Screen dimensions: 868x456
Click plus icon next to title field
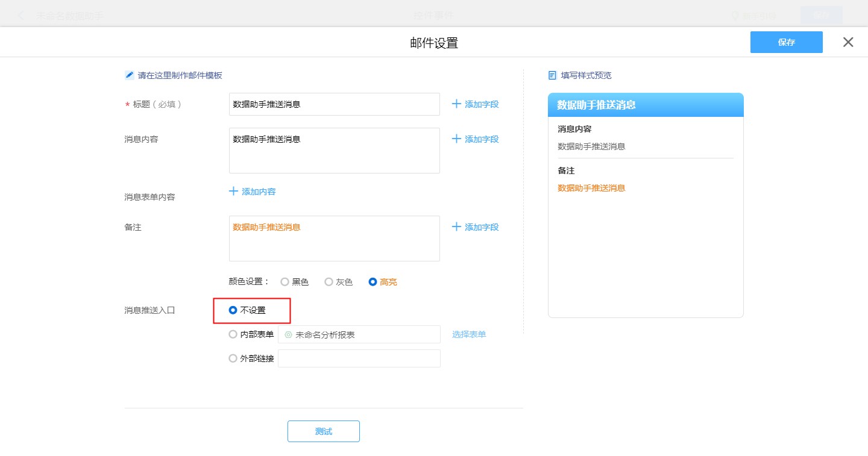[x=456, y=104]
